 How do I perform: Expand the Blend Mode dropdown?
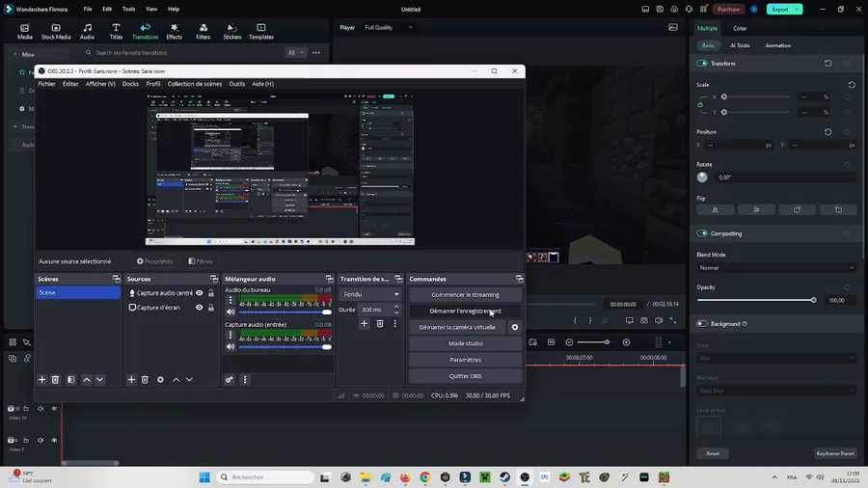pos(775,268)
